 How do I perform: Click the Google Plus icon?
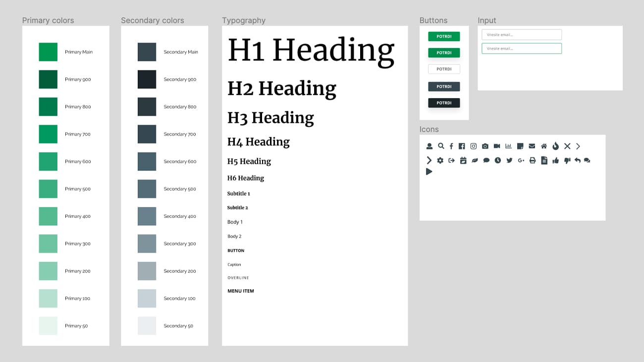point(521,160)
